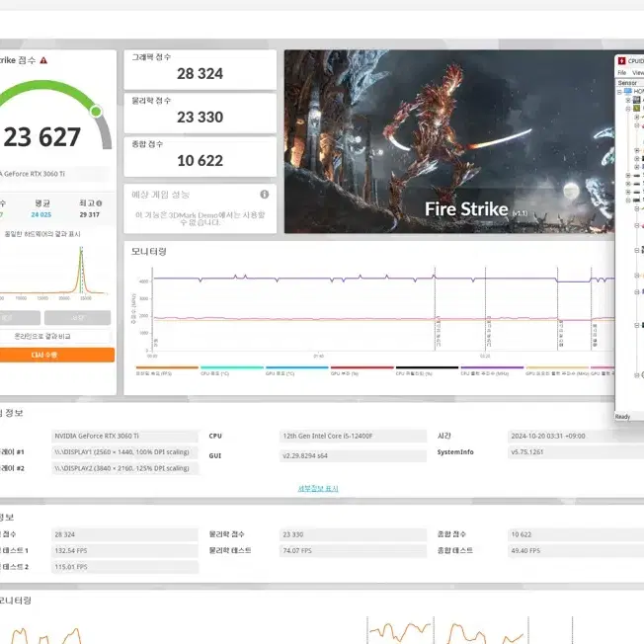Select the GUI version v2.29.8294 s64 field
This screenshot has width=644, height=644.
[x=354, y=456]
